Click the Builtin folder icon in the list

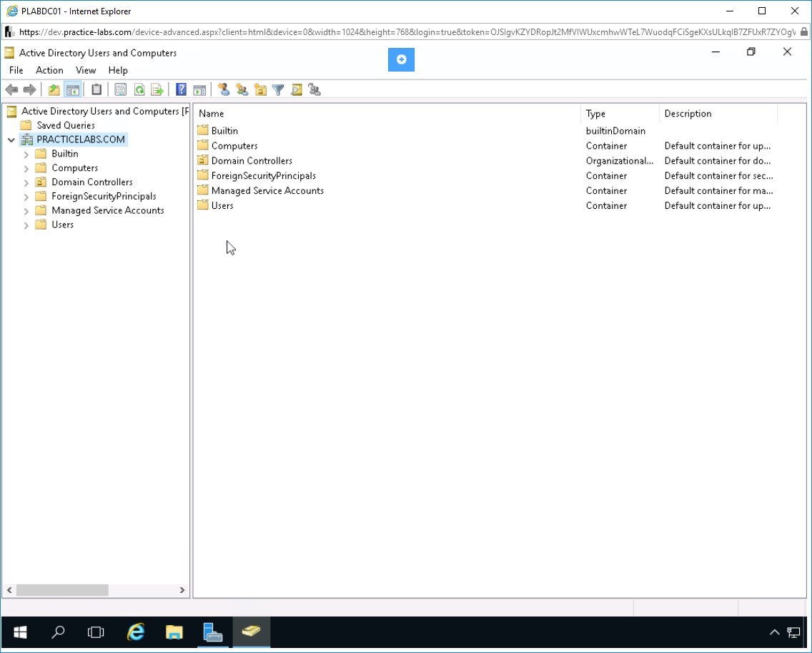(203, 130)
